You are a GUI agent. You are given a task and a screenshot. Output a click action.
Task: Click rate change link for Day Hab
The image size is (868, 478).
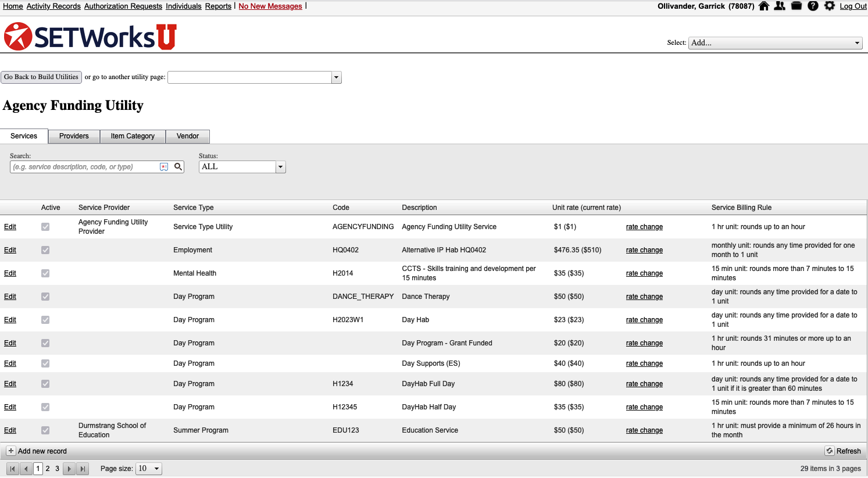click(644, 320)
